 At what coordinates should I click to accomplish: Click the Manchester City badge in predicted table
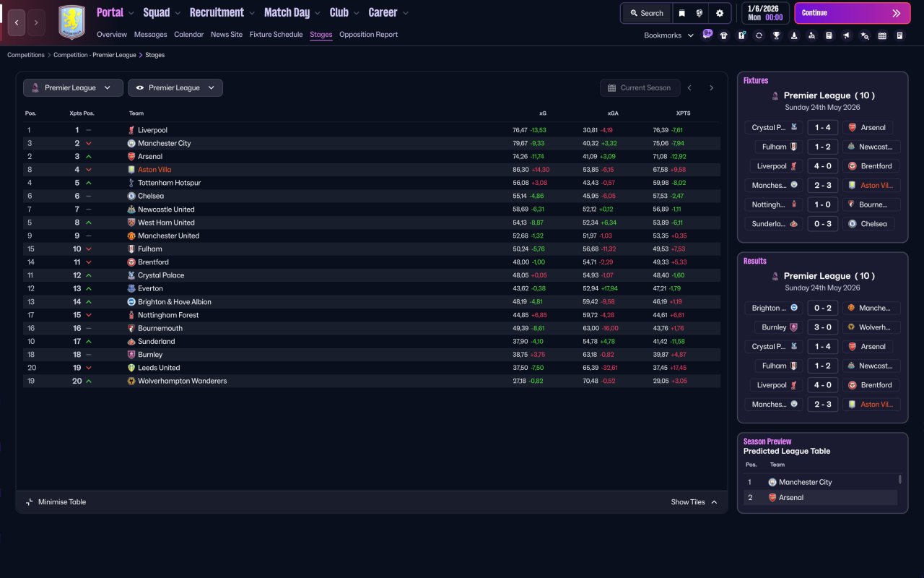coord(772,482)
